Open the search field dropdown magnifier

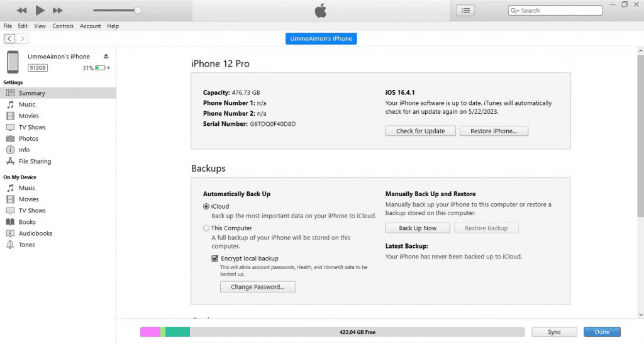515,11
